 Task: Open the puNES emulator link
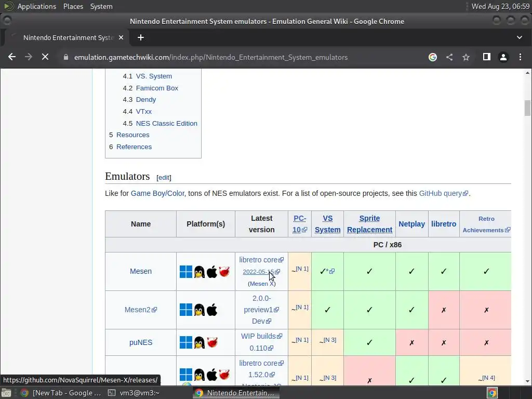(x=140, y=342)
